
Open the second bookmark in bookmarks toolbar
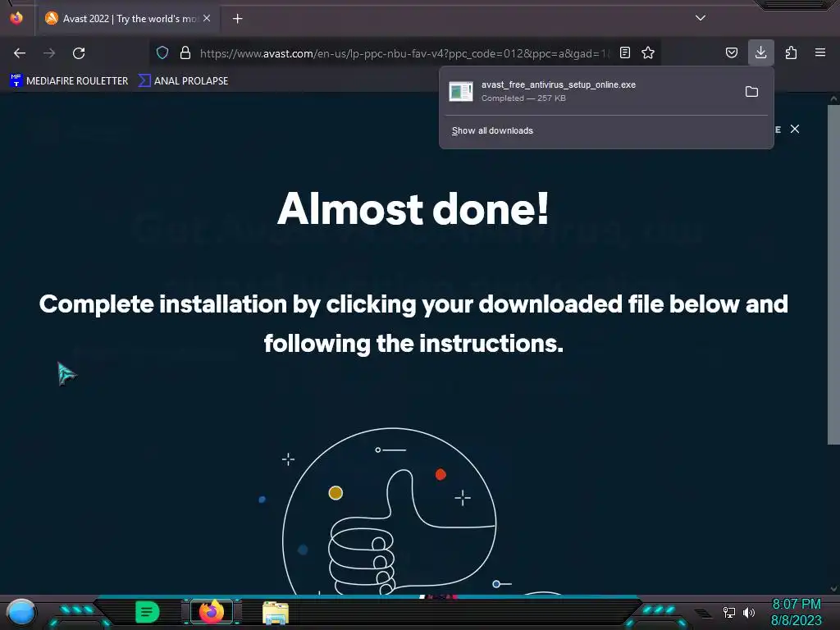click(x=184, y=81)
